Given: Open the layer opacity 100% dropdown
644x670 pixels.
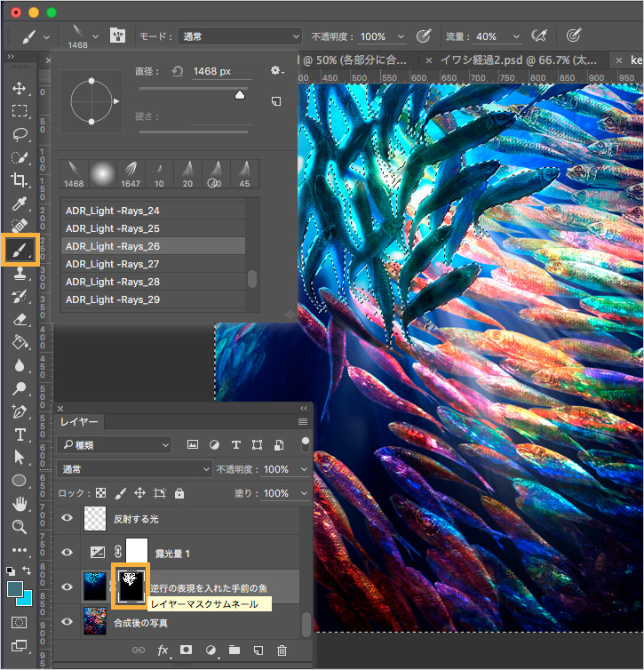Looking at the screenshot, I should pyautogui.click(x=304, y=469).
